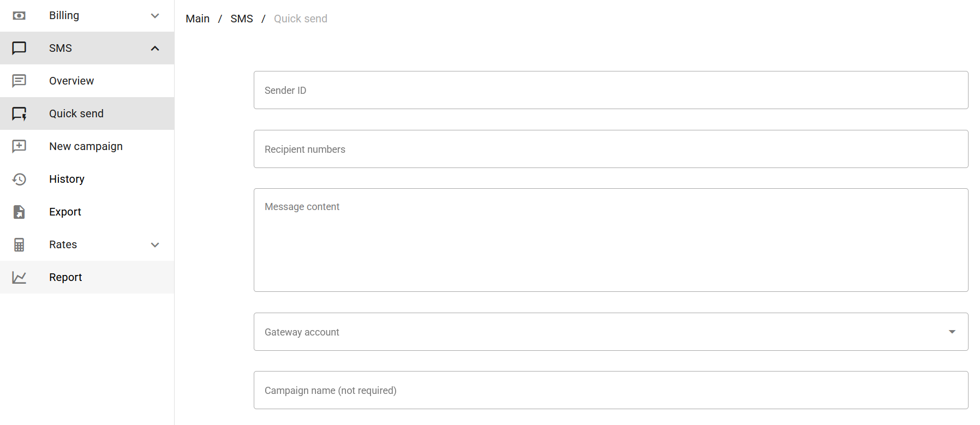This screenshot has width=980, height=425.
Task: Focus the Sender ID input field
Action: coord(611,90)
